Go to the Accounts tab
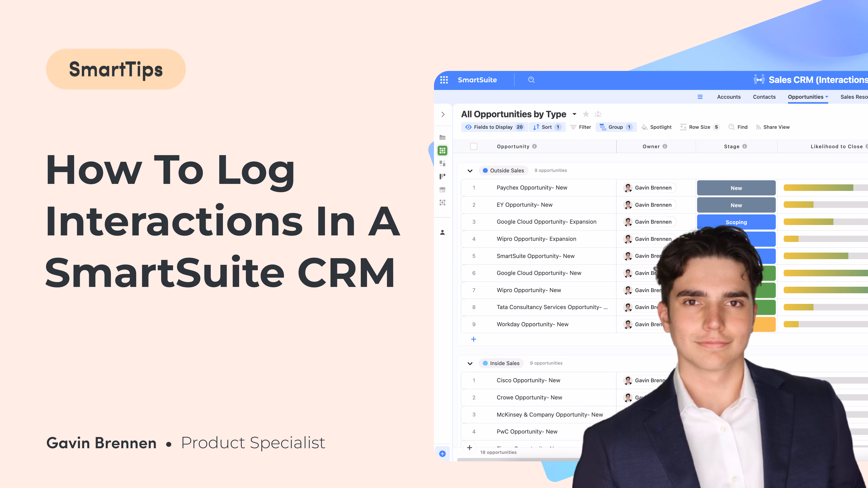Image resolution: width=868 pixels, height=488 pixels. pyautogui.click(x=729, y=97)
